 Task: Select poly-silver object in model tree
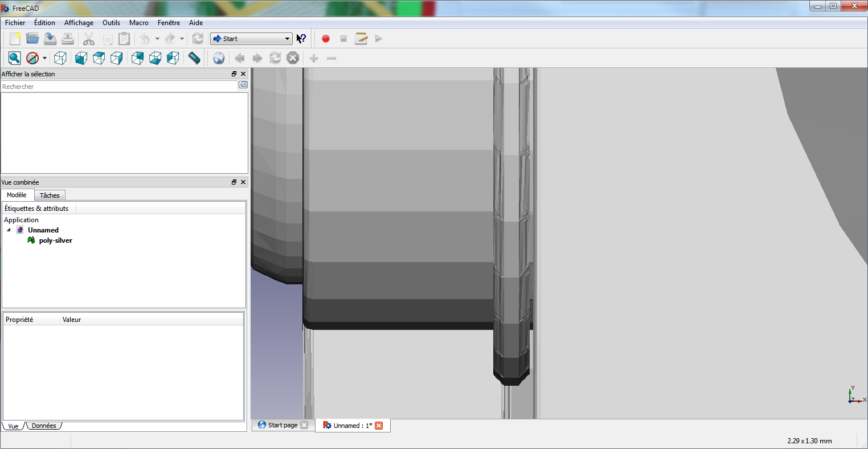[x=55, y=240]
